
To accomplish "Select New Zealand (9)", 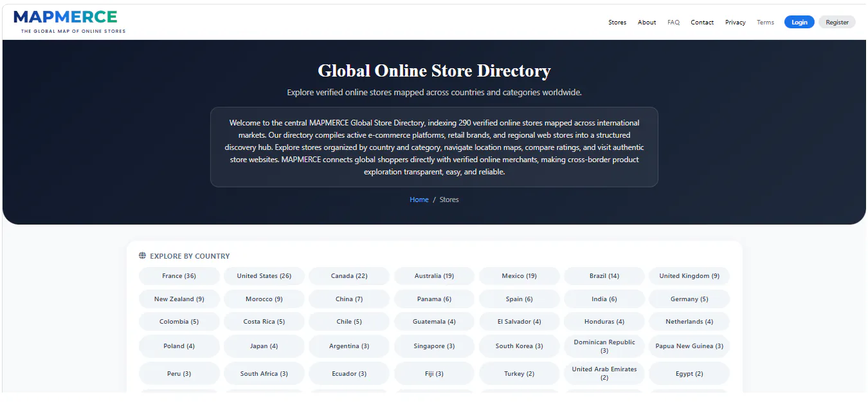I will pos(179,299).
